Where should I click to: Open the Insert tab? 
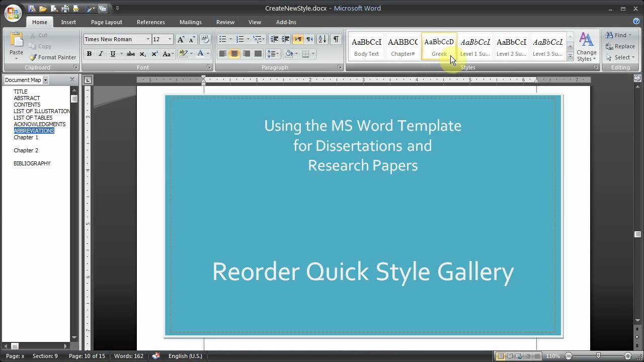point(68,22)
